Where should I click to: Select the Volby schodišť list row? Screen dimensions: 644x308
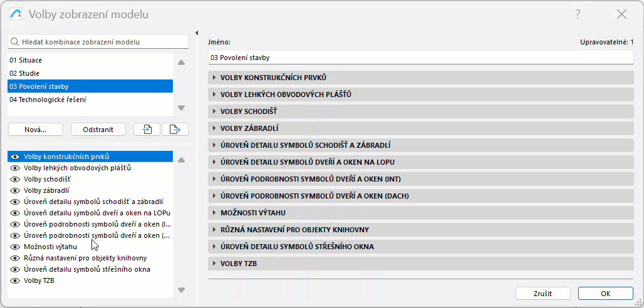(x=90, y=180)
